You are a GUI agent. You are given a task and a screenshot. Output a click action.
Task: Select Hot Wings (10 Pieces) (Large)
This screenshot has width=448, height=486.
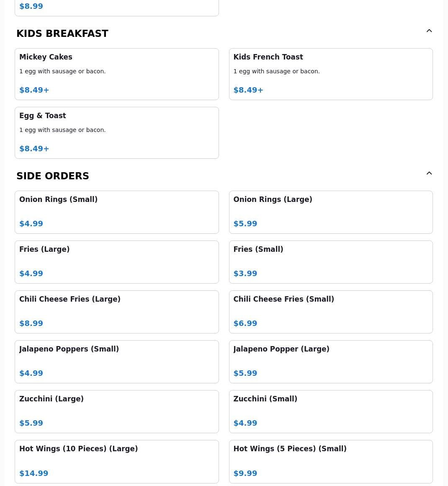pyautogui.click(x=116, y=461)
